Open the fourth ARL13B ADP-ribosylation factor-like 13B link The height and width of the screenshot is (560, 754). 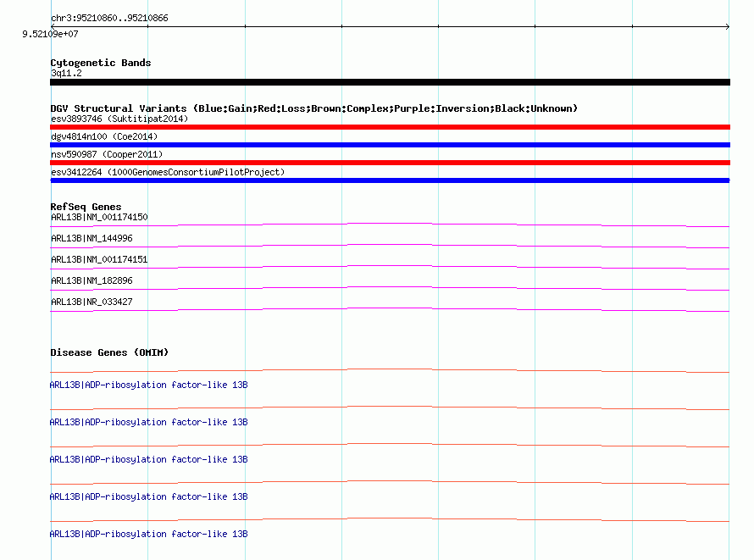click(x=148, y=496)
